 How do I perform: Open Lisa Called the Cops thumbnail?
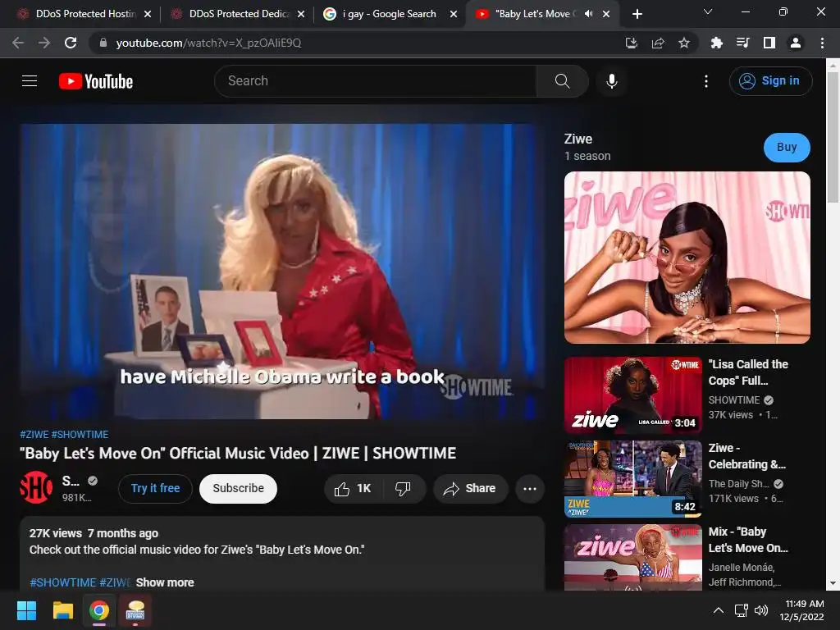click(x=632, y=395)
